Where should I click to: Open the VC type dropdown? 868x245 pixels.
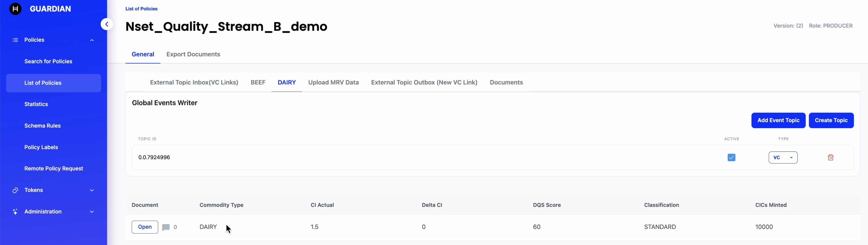[x=783, y=157]
